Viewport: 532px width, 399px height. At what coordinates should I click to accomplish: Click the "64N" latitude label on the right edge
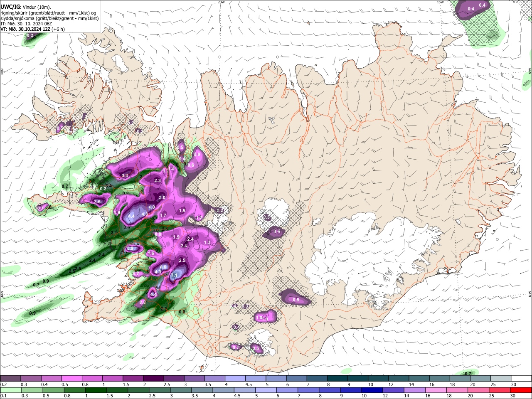[530, 293]
